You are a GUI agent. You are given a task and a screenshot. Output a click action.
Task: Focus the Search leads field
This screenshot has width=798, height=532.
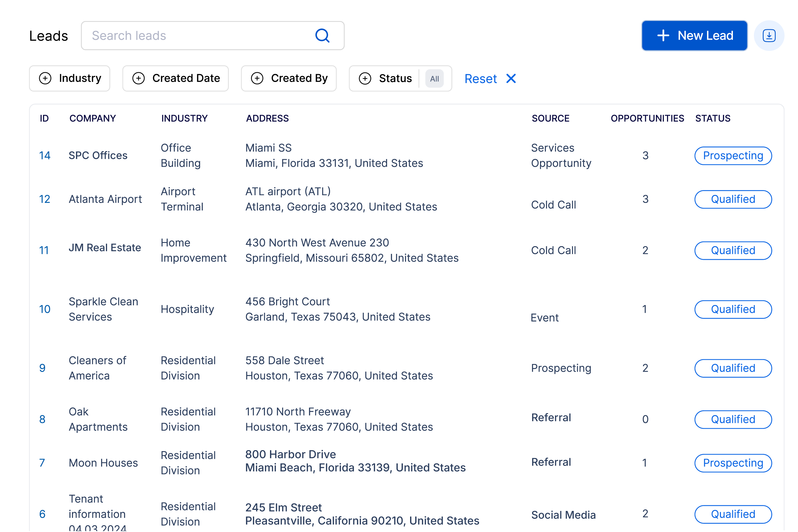point(212,36)
